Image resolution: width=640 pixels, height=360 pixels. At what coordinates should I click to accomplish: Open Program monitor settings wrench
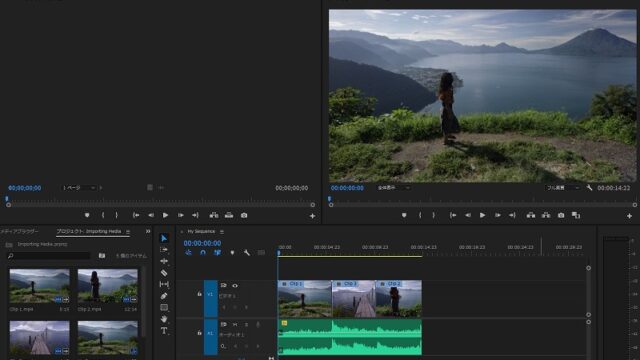point(589,188)
